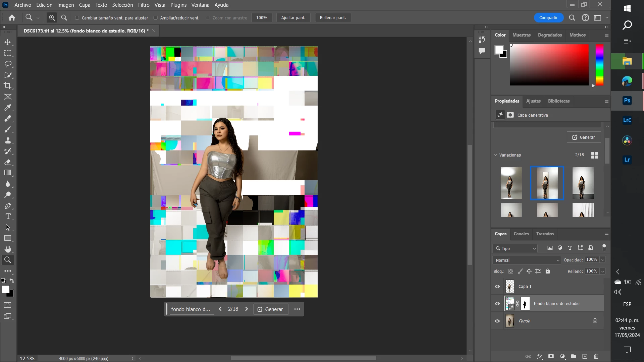Click the Compartir button
644x362 pixels.
pyautogui.click(x=548, y=18)
